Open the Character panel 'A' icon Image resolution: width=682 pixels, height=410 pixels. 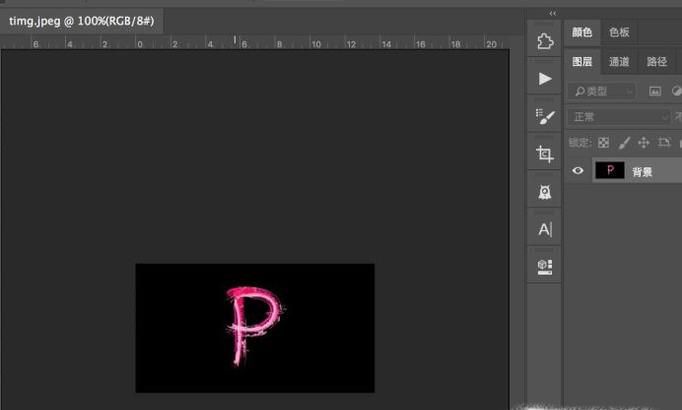pyautogui.click(x=544, y=229)
